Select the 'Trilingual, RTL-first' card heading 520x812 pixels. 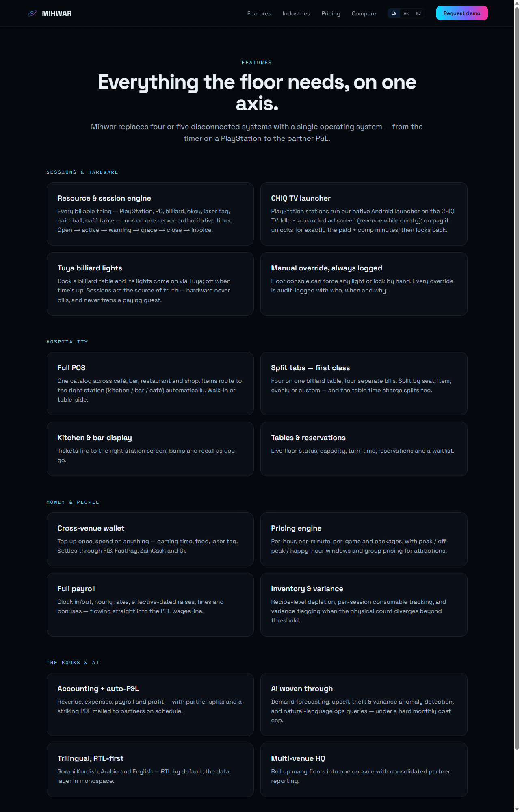[91, 758]
